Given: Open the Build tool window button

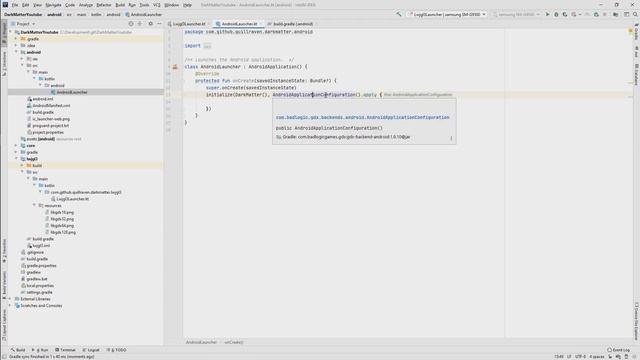Looking at the screenshot, I should point(18,350).
